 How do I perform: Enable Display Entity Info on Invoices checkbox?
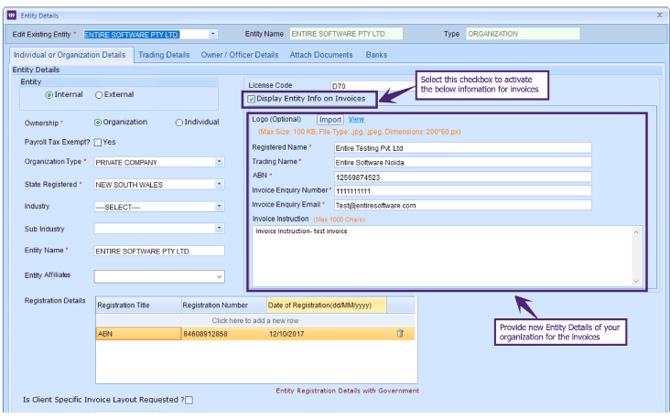coord(251,98)
